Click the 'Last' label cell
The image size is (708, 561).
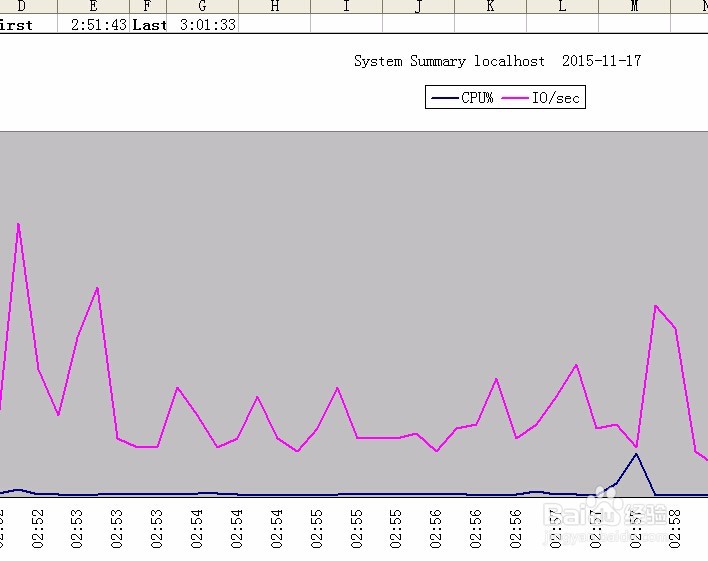[148, 24]
